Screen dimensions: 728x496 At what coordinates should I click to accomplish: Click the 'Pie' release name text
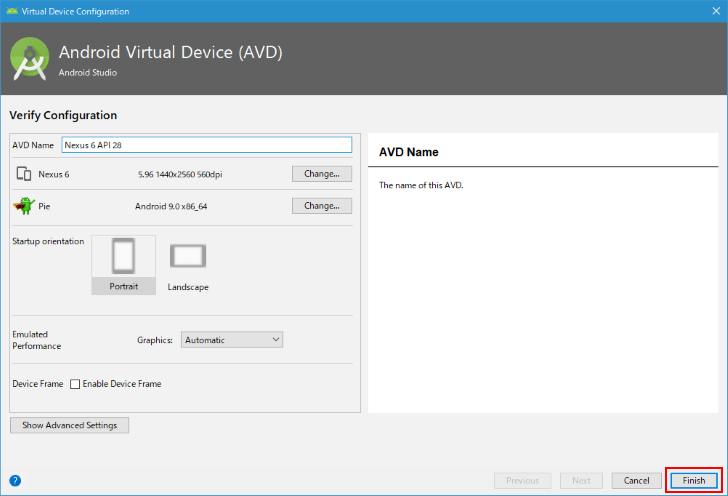click(44, 206)
